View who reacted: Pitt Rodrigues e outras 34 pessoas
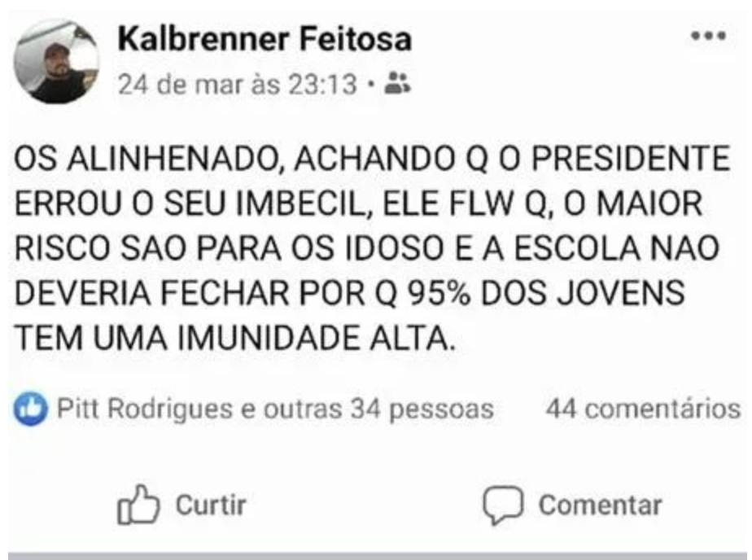 pos(275,409)
